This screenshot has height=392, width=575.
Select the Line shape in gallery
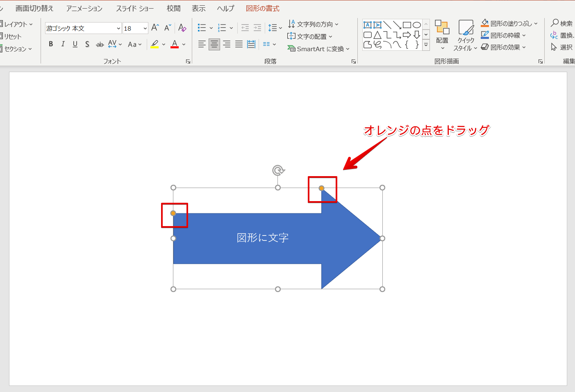click(x=387, y=25)
